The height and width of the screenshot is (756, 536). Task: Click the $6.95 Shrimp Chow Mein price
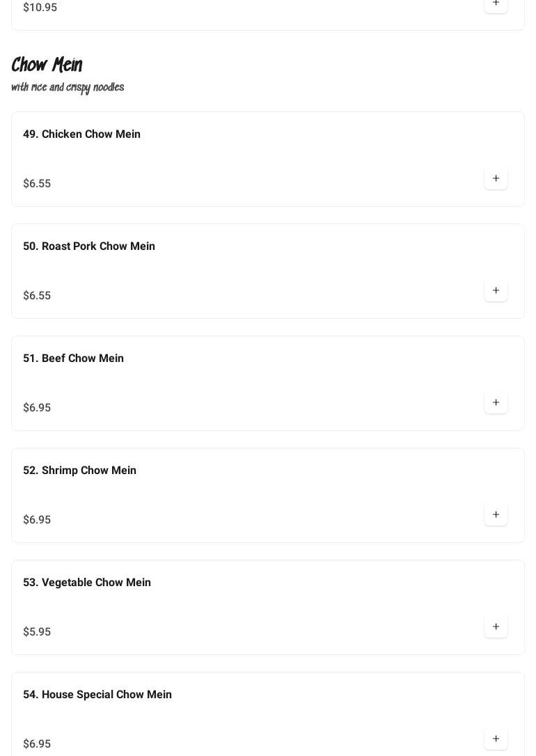coord(37,520)
